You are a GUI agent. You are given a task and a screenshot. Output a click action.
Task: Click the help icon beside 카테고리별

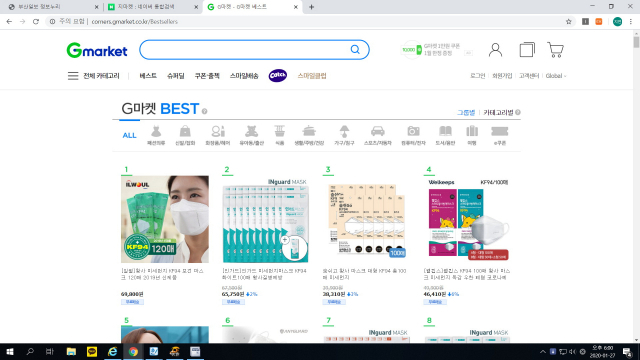[518, 112]
